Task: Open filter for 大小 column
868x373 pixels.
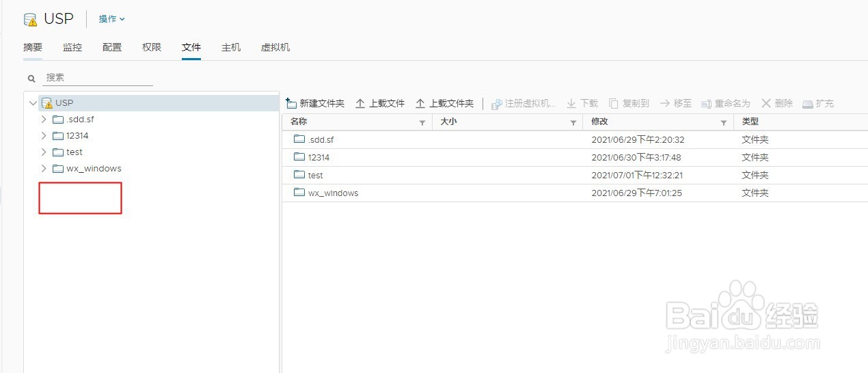Action: (573, 123)
